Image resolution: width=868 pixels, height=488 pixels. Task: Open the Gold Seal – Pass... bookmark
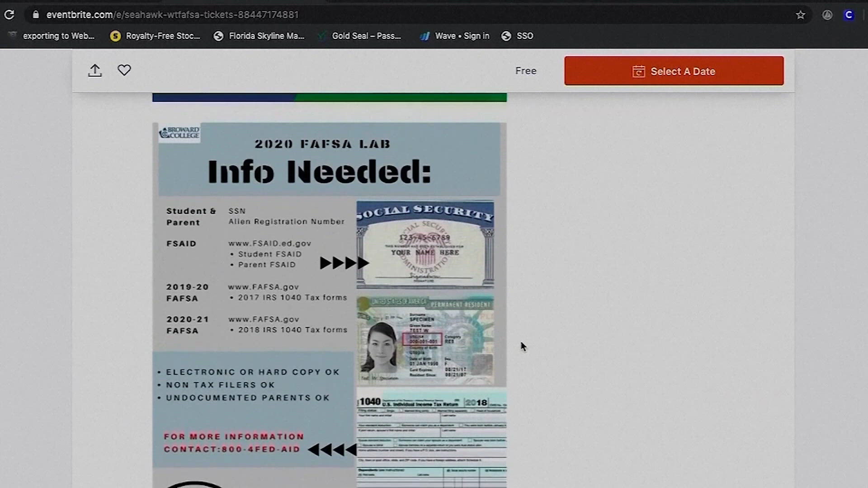pos(360,36)
